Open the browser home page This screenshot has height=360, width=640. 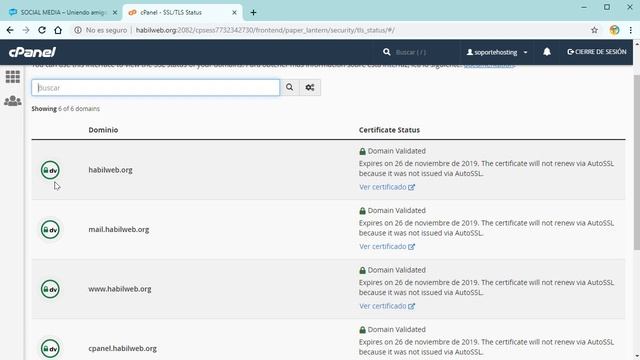(58, 30)
